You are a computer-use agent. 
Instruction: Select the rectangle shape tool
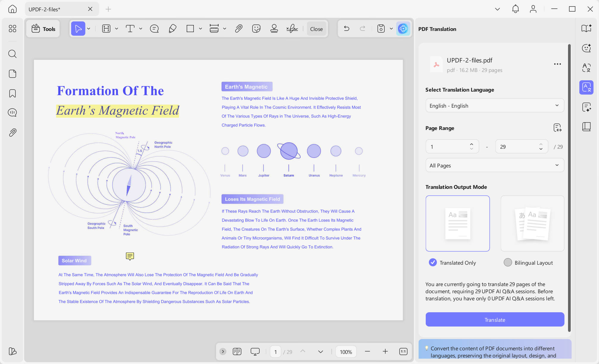(x=190, y=29)
